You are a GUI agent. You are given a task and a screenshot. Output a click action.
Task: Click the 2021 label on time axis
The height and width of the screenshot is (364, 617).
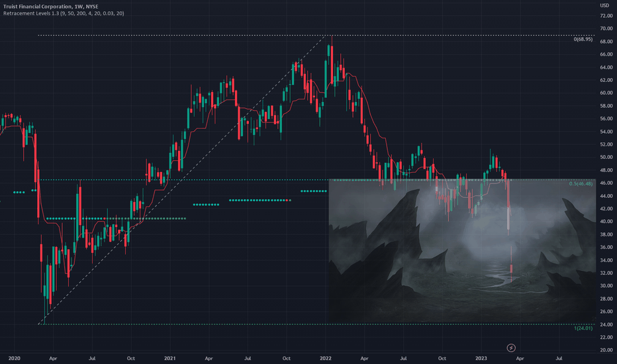point(170,359)
